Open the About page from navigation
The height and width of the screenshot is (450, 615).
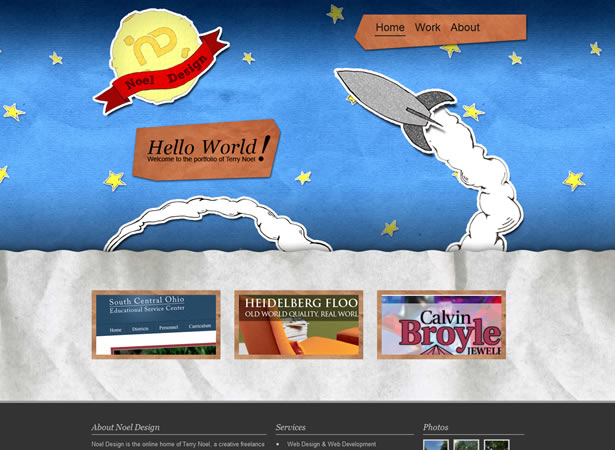click(x=464, y=28)
